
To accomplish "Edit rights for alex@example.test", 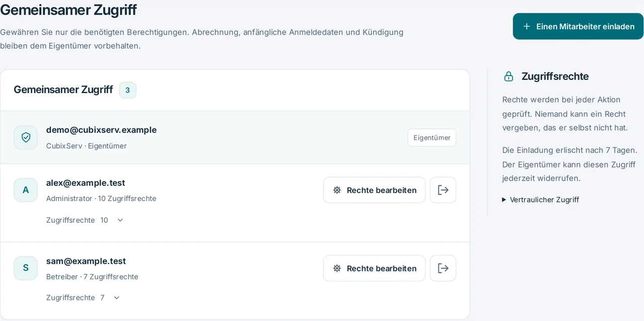I will tap(374, 190).
